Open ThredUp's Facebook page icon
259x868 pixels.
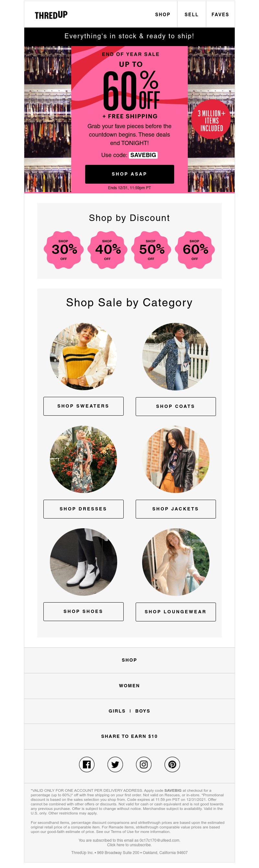tap(86, 764)
